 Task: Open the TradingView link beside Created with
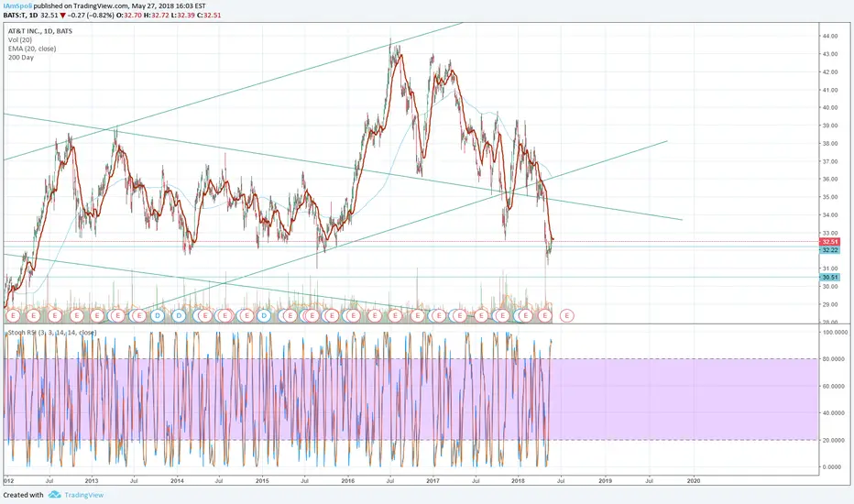point(84,495)
